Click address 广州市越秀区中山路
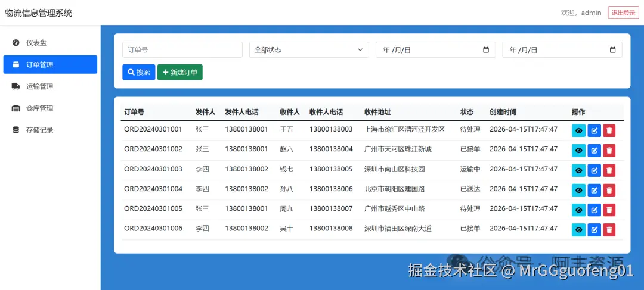The image size is (644, 290). [395, 208]
